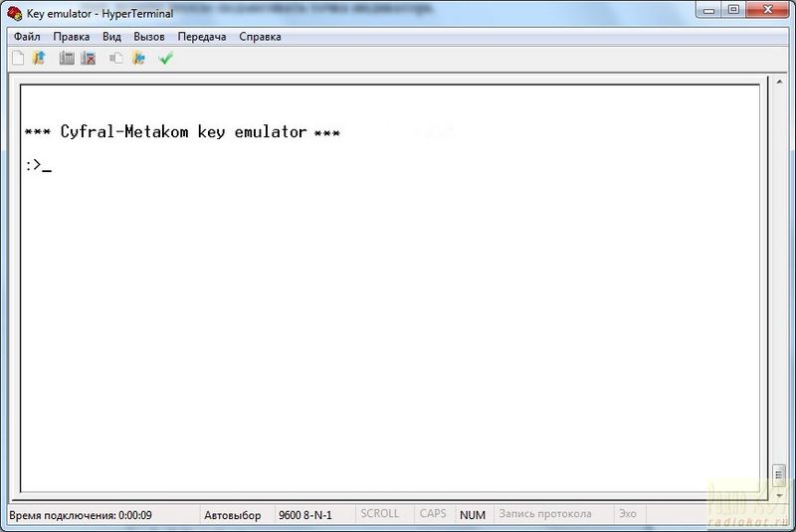
Task: Minimize the HyperTerminal window
Action: pyautogui.click(x=709, y=10)
